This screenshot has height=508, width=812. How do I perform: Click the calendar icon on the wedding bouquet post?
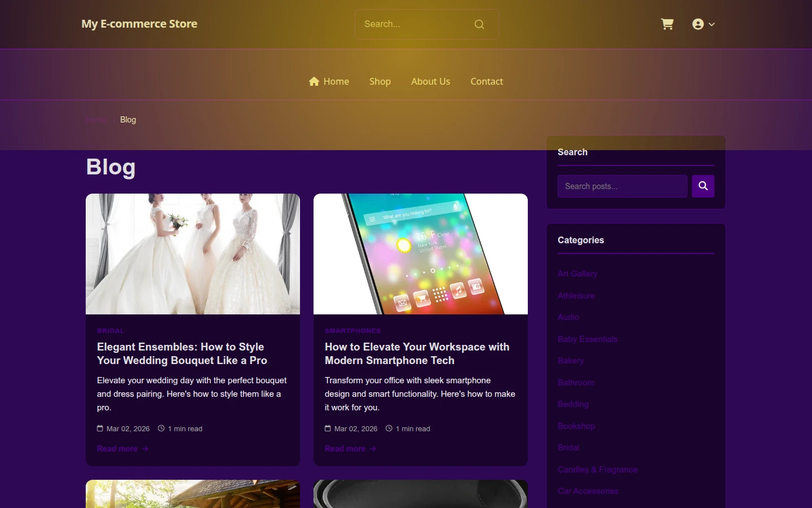[x=100, y=428]
